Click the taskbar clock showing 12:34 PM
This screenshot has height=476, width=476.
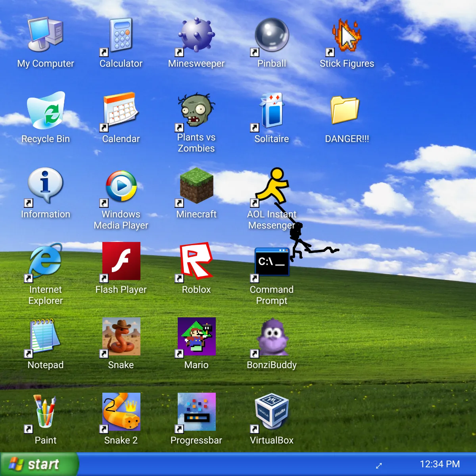click(440, 464)
